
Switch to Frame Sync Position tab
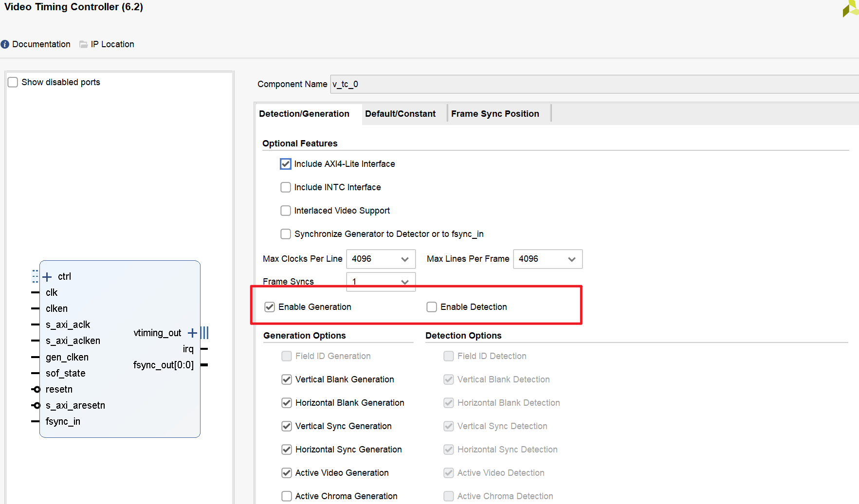(495, 114)
